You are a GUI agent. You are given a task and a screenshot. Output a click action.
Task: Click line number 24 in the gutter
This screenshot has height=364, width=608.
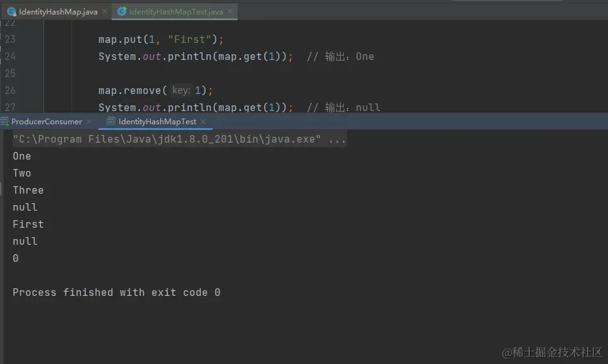coord(10,57)
